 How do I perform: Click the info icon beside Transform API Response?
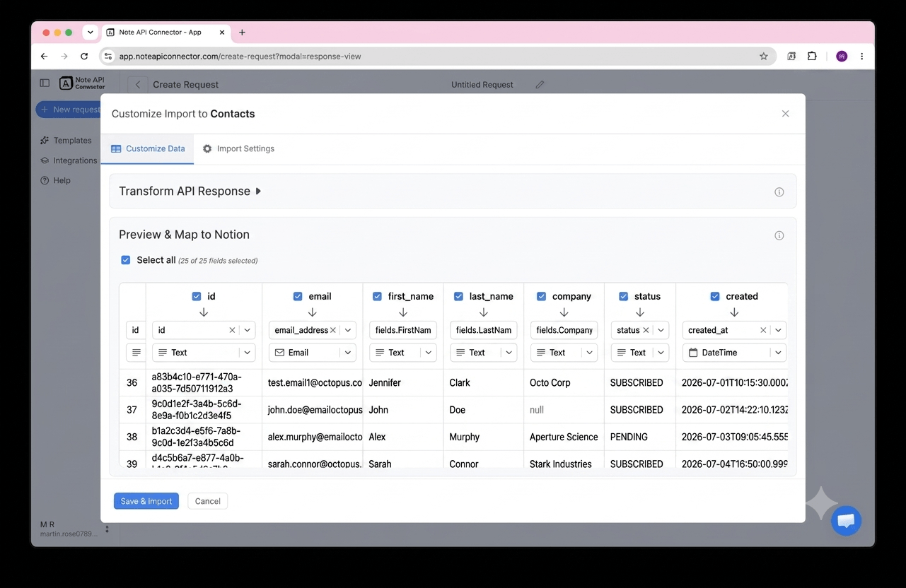pyautogui.click(x=779, y=192)
